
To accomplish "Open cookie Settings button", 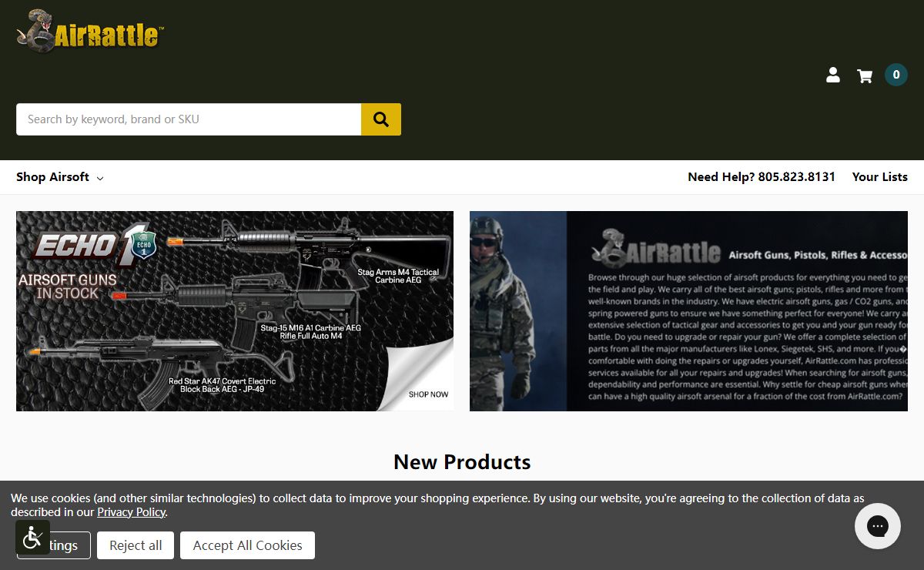I will pyautogui.click(x=54, y=545).
